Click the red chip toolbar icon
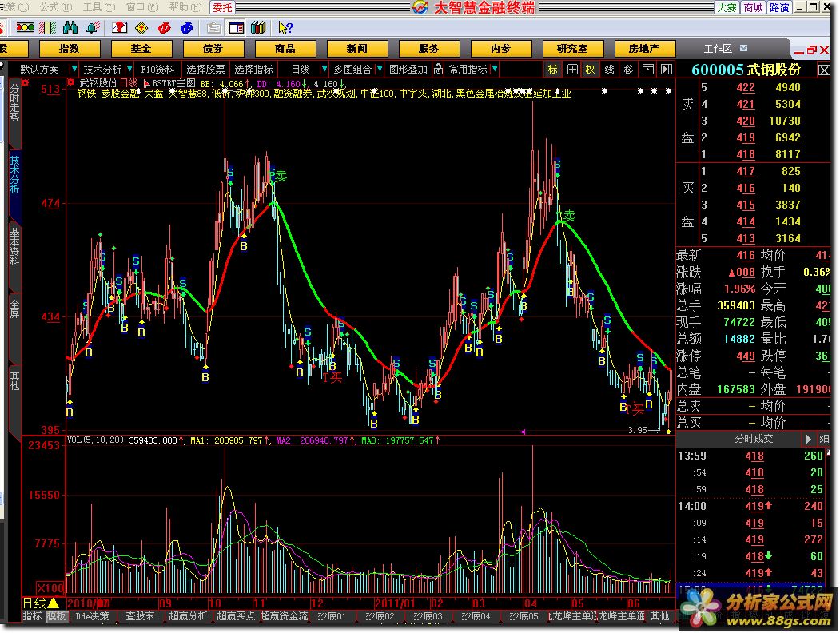The height and width of the screenshot is (633, 840). pos(165,27)
